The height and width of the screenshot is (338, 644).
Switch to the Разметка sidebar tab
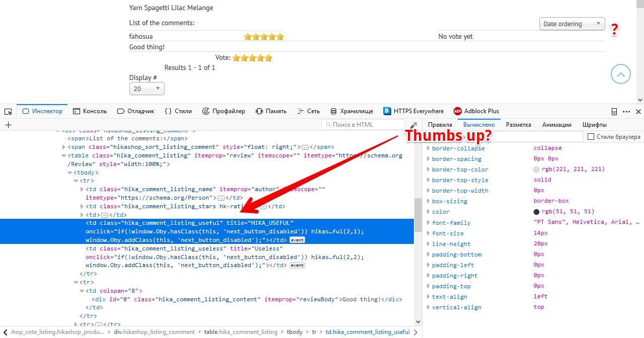tap(519, 125)
